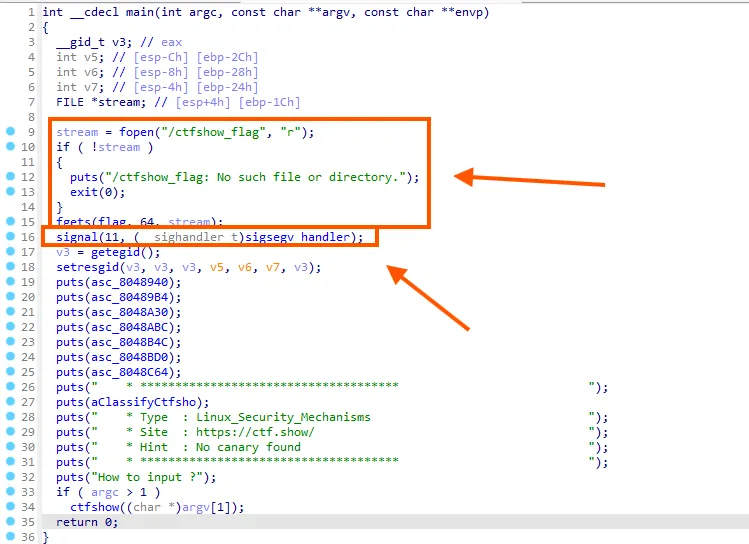
Task: Click the fopen function call
Action: click(137, 132)
